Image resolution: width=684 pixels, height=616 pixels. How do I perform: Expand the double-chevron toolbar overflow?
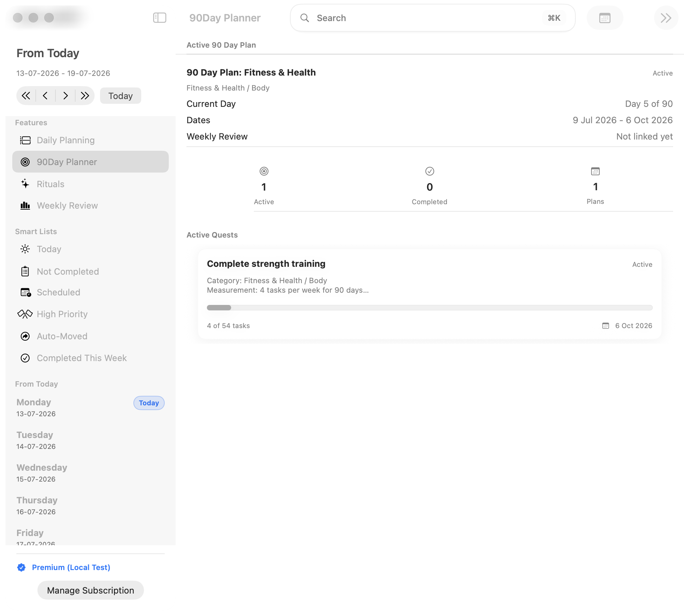click(x=666, y=18)
